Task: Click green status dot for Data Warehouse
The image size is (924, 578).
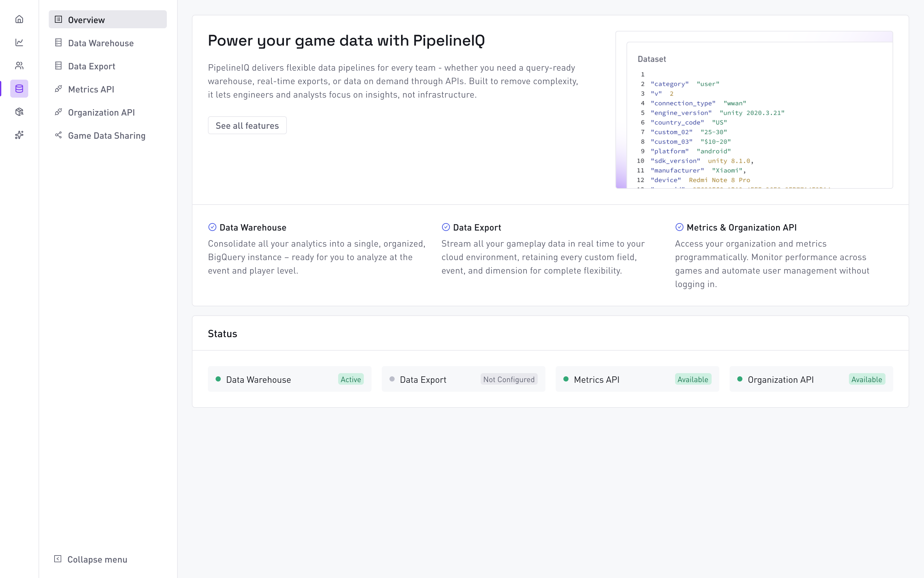Action: (x=218, y=379)
